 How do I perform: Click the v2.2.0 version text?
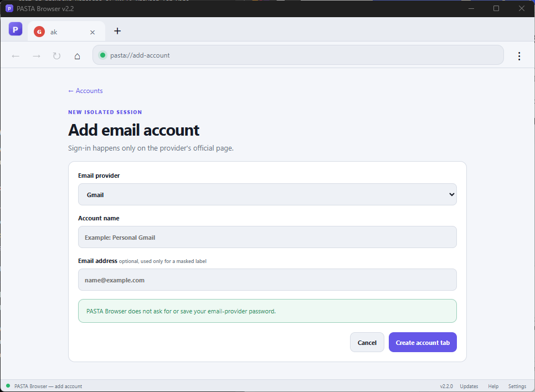(x=446, y=386)
